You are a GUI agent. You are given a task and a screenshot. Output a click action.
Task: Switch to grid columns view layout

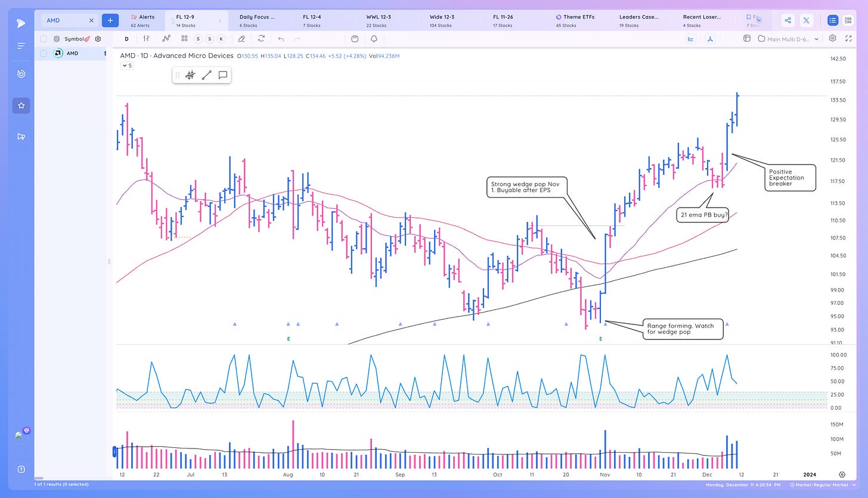[x=848, y=20]
